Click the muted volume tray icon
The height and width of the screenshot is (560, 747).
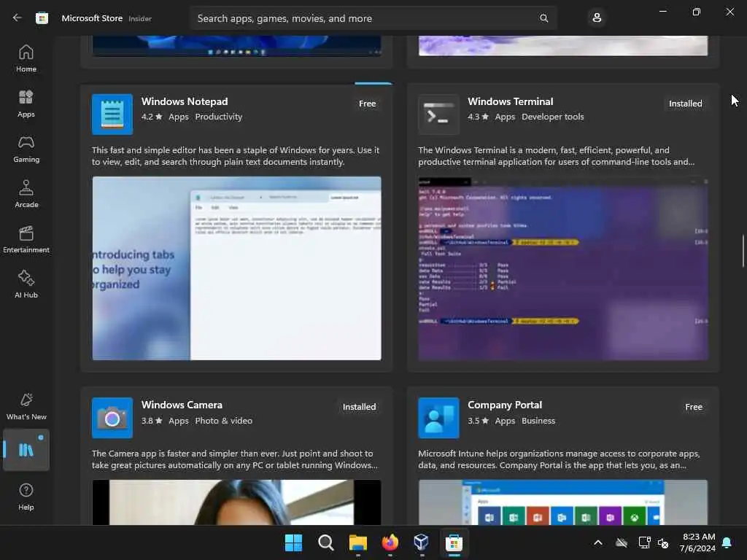pyautogui.click(x=662, y=542)
